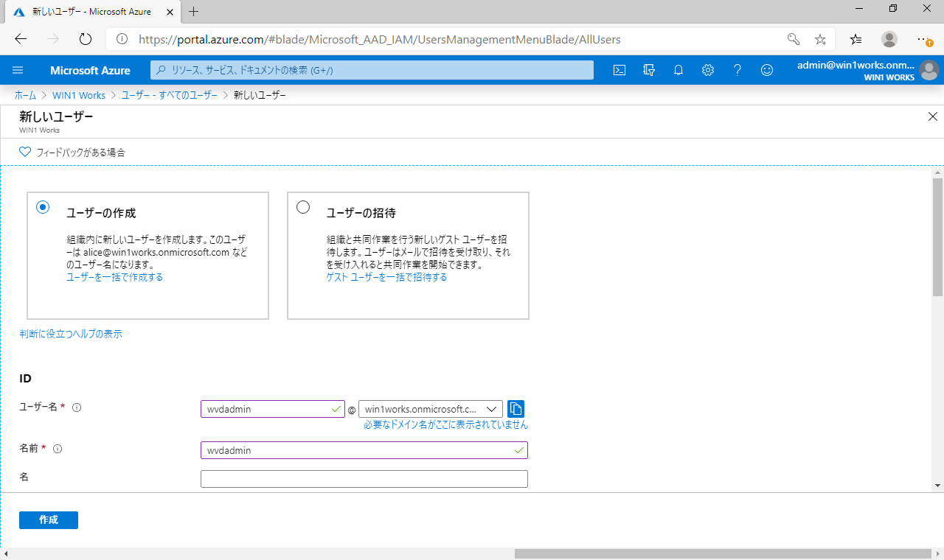Add this page to favorites with the star
944x560 pixels.
[820, 39]
